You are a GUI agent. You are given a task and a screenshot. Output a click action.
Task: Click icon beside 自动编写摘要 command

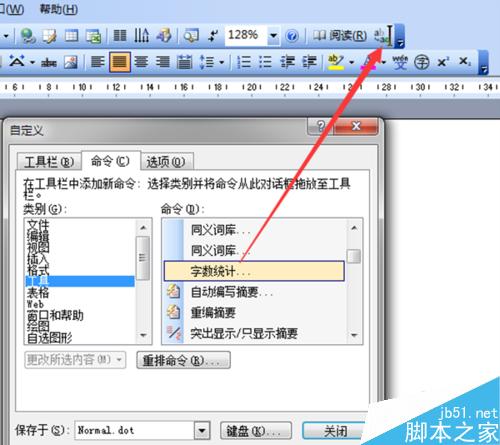pyautogui.click(x=174, y=292)
